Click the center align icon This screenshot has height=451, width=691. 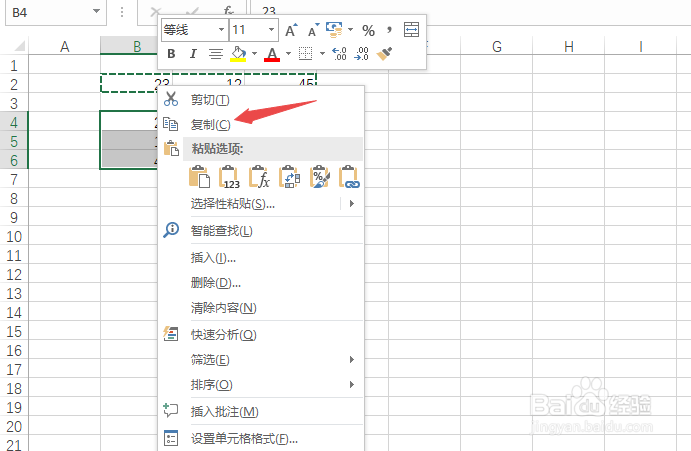(x=215, y=54)
